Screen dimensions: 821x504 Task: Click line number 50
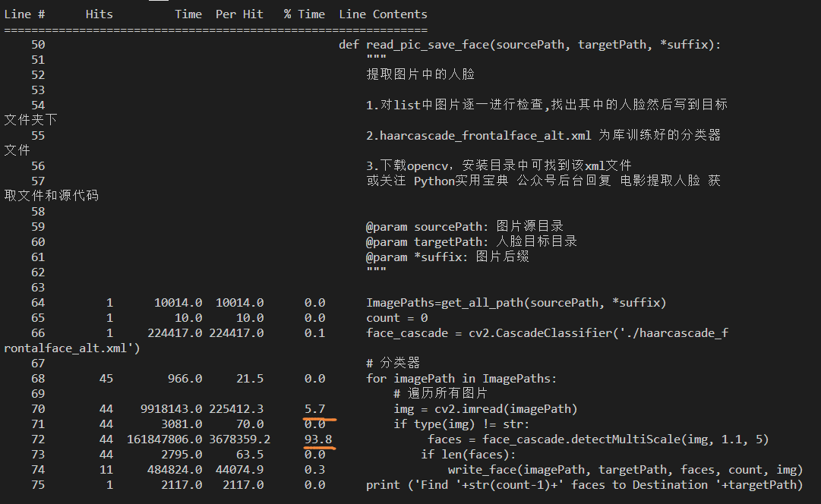pyautogui.click(x=38, y=45)
